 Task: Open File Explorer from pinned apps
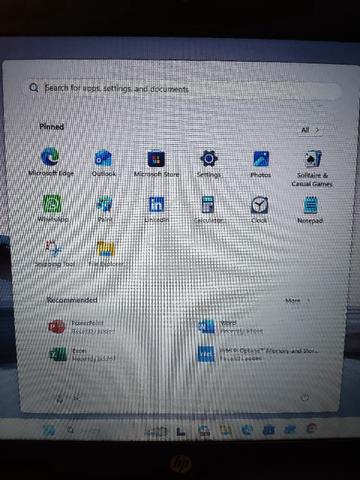pos(106,254)
